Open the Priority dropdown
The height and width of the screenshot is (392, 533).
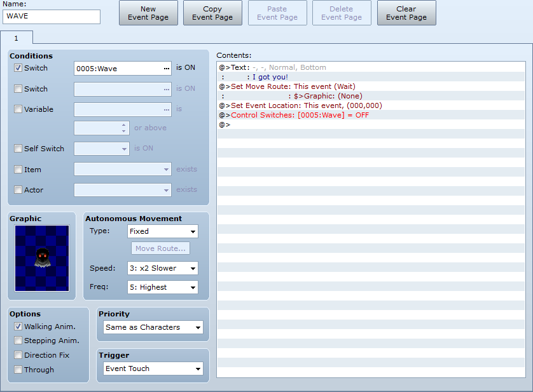click(x=153, y=328)
